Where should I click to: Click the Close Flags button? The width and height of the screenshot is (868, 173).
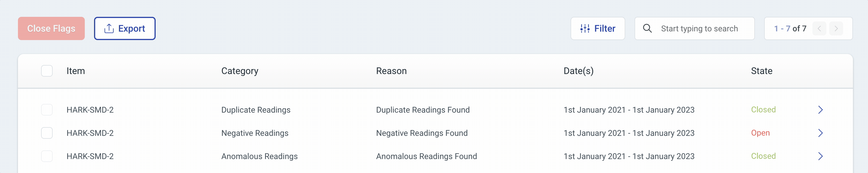51,29
